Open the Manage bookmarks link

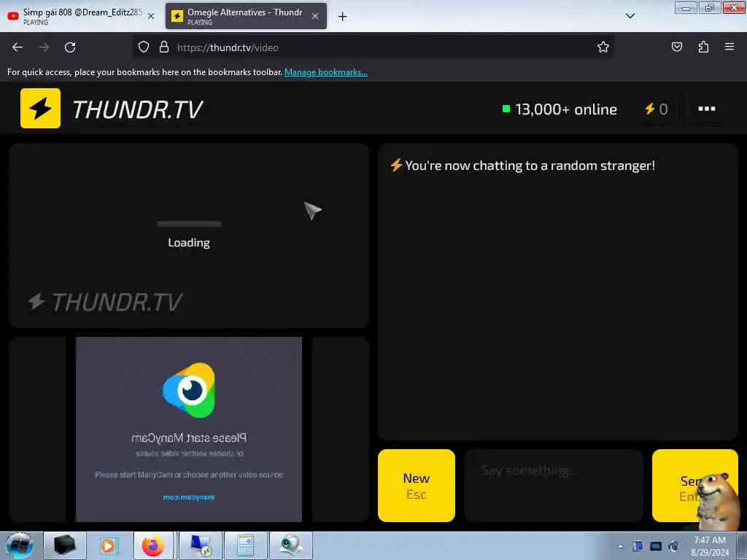tap(326, 72)
